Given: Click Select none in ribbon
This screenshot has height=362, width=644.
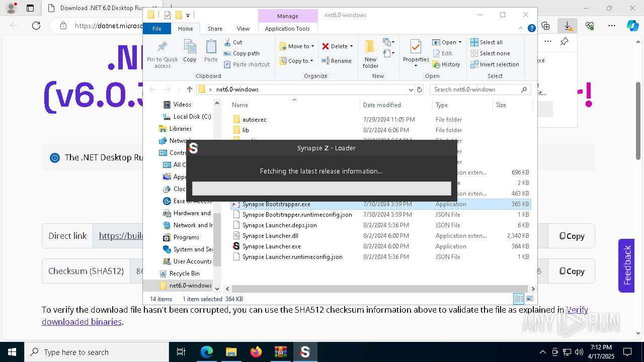Looking at the screenshot, I should (x=490, y=53).
